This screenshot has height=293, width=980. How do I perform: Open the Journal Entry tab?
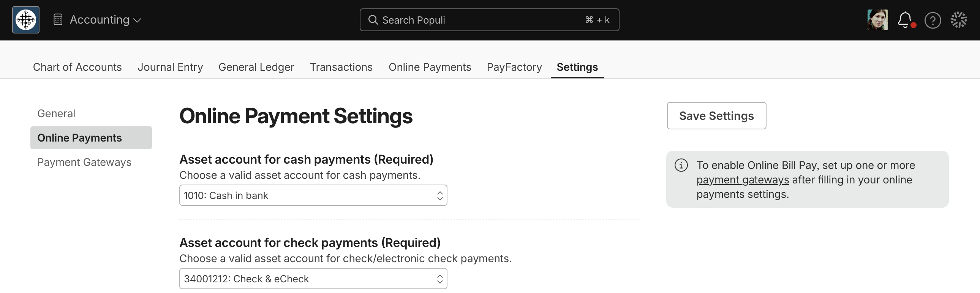pos(170,67)
